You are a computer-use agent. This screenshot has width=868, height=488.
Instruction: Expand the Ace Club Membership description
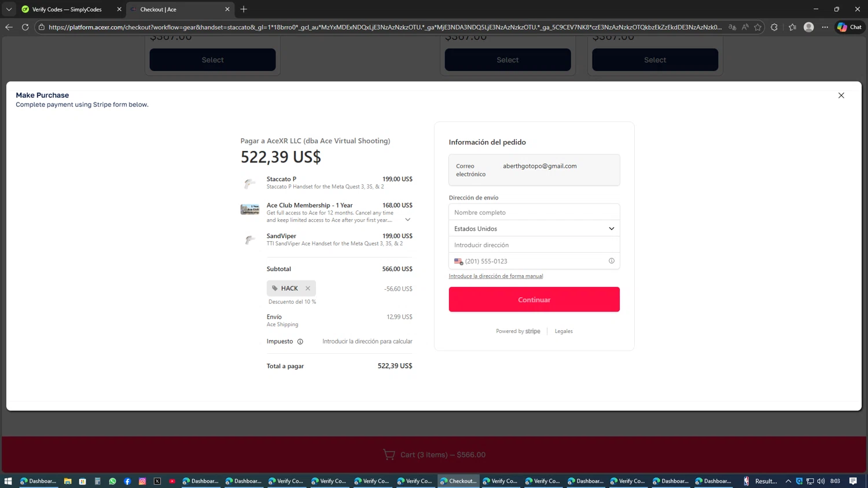coord(407,220)
